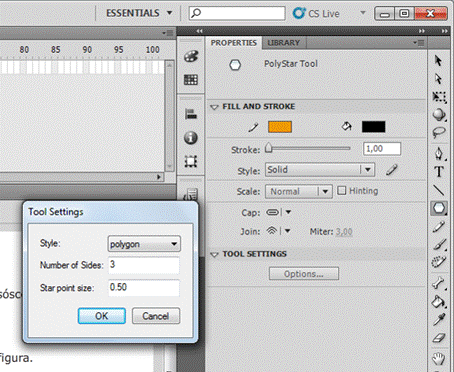Switch to the PROPERTIES tab

(x=234, y=43)
